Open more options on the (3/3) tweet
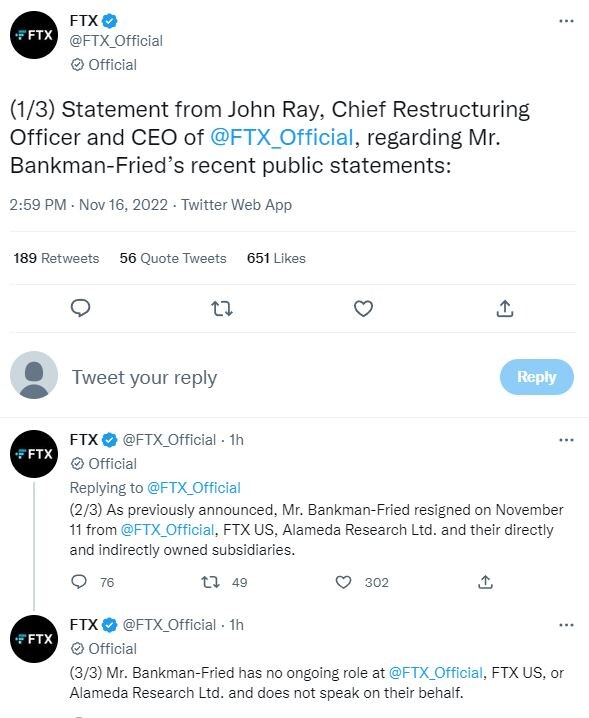The width and height of the screenshot is (589, 718). 567,625
